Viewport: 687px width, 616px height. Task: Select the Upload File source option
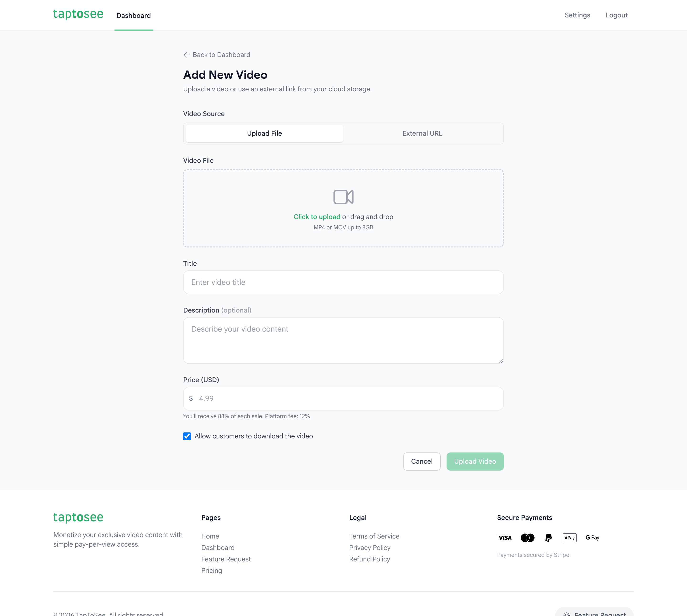click(x=264, y=133)
